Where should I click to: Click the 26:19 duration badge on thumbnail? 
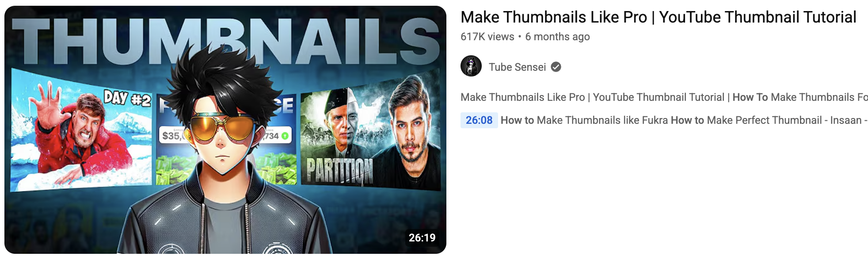click(x=422, y=238)
